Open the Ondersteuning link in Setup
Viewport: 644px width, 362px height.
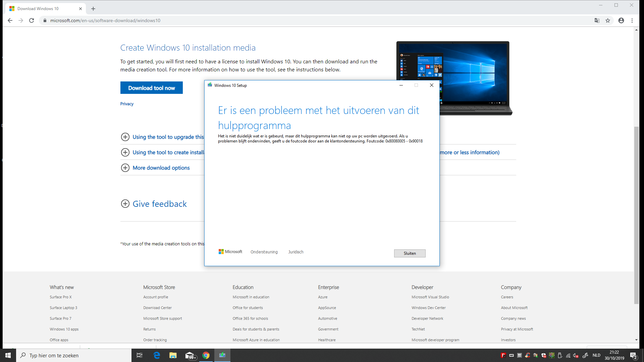pos(264,252)
